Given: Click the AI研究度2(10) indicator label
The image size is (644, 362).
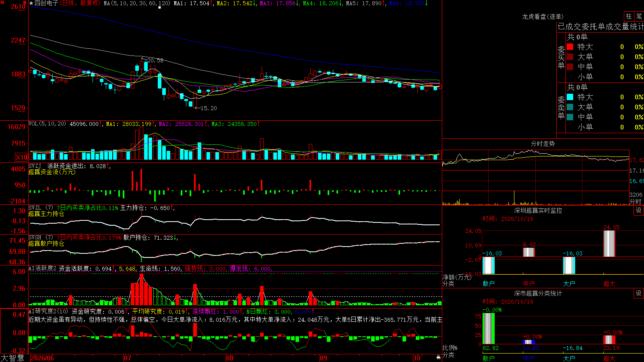Looking at the screenshot, I should 49,311.
